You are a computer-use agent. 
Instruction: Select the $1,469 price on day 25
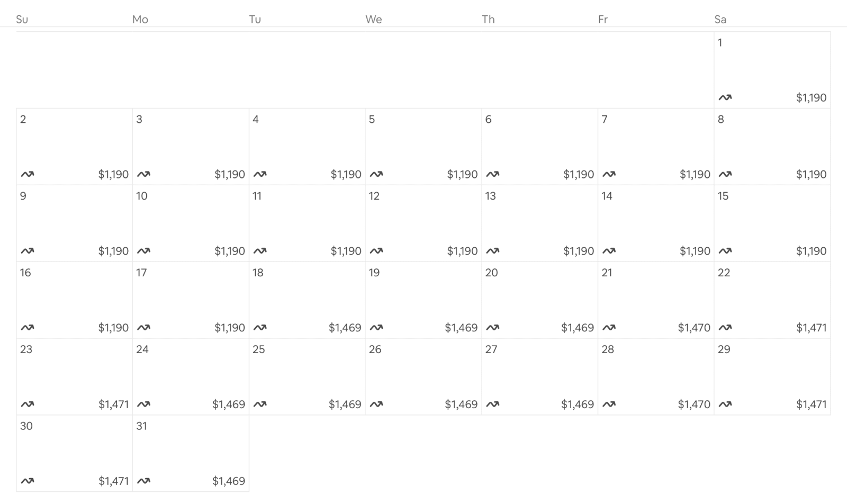tap(345, 404)
